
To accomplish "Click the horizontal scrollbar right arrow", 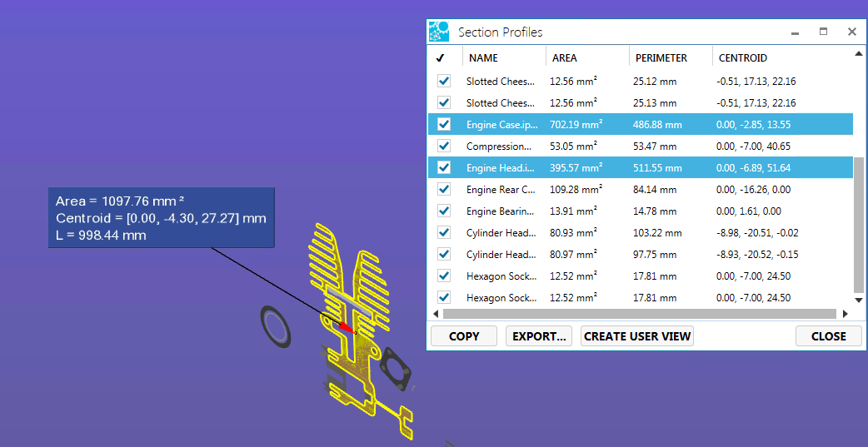I will point(845,314).
